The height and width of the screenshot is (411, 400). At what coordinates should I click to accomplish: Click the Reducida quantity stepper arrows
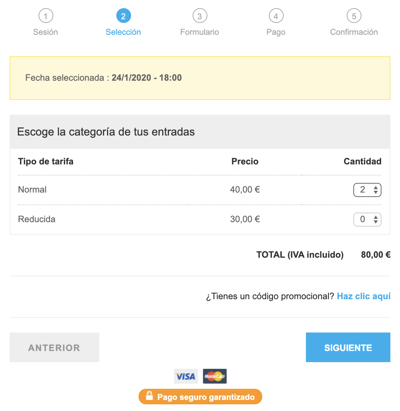point(376,219)
